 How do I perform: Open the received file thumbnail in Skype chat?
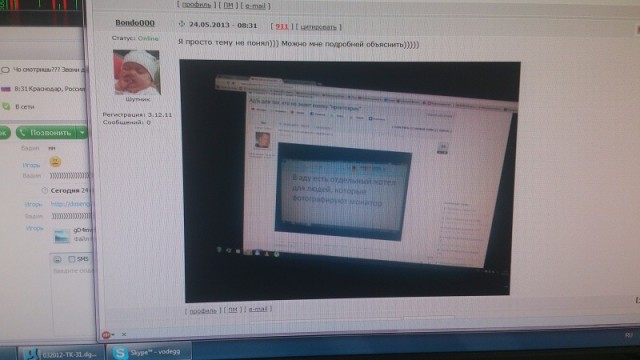62,236
